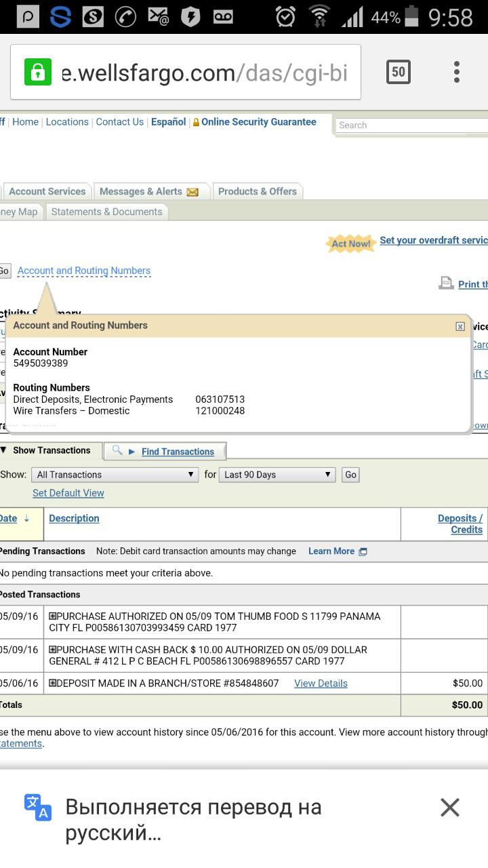The image size is (488, 868).
Task: Click the Set Default View link
Action: pyautogui.click(x=68, y=493)
